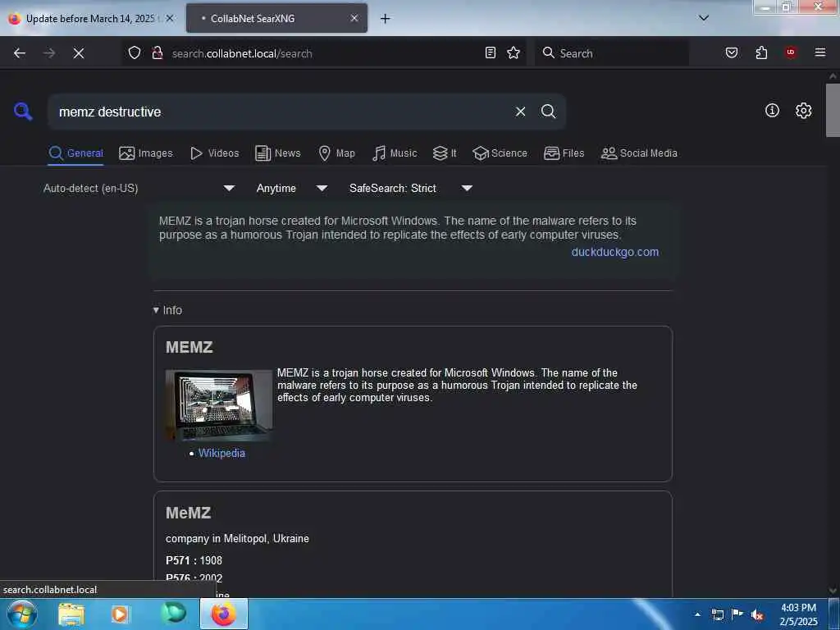
Task: Submit search with the magnifier button
Action: 548,112
